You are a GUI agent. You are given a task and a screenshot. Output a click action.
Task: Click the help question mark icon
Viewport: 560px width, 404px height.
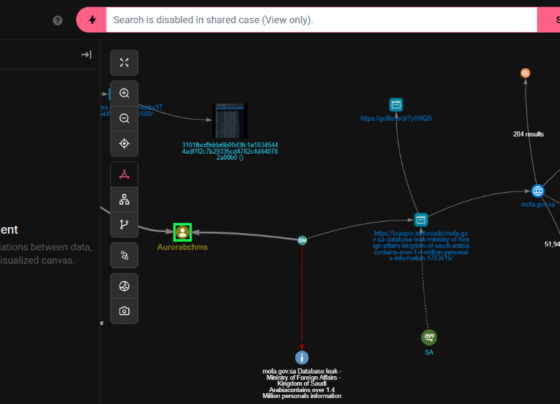tap(58, 20)
